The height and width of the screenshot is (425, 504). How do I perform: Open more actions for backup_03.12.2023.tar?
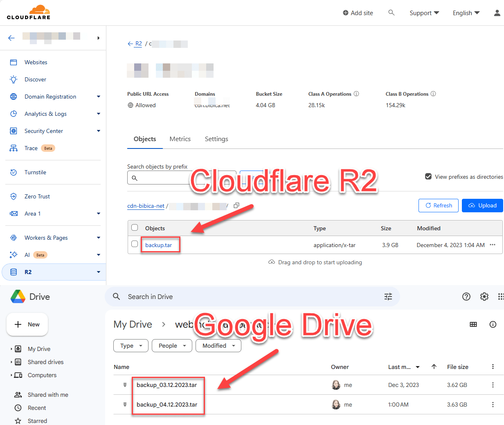493,385
